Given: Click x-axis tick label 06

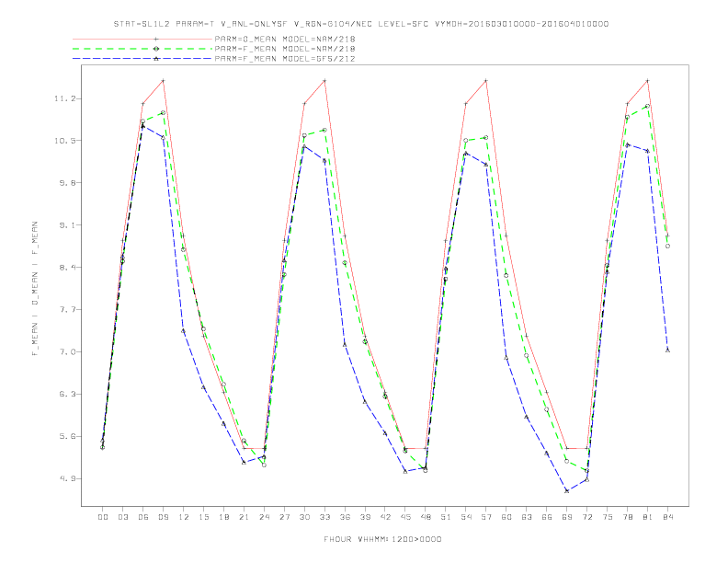Looking at the screenshot, I should pyautogui.click(x=143, y=517).
